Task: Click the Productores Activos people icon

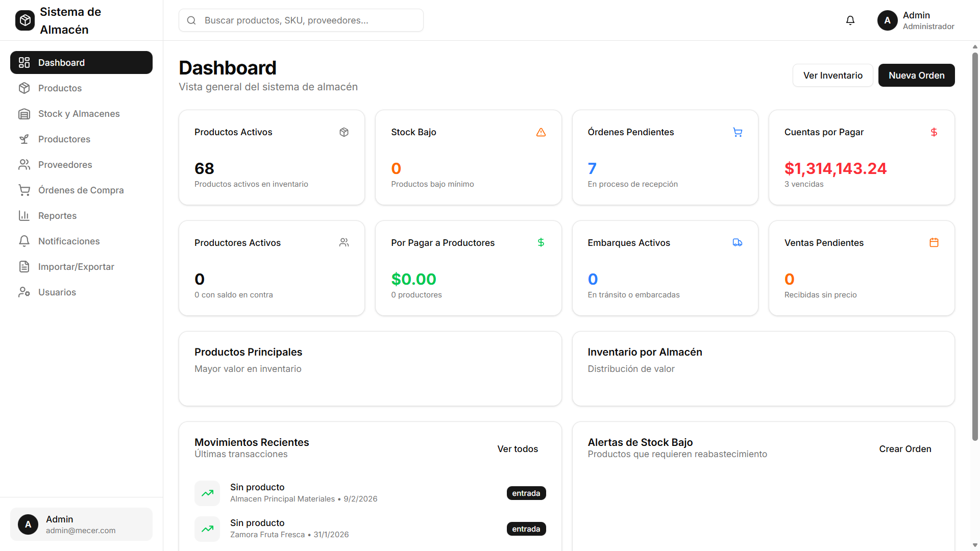Action: [x=344, y=243]
